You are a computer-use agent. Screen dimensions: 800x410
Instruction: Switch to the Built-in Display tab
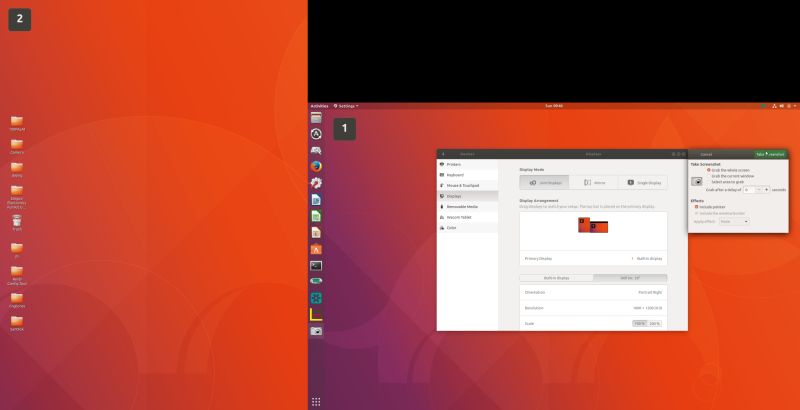(557, 278)
